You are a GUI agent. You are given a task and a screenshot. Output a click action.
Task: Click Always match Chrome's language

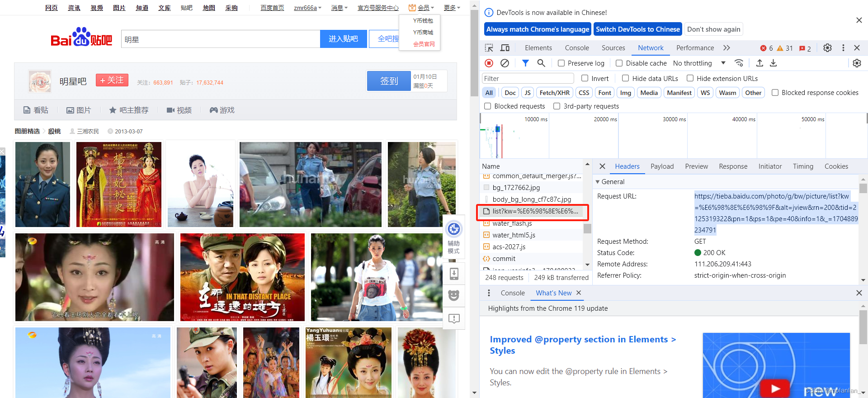click(538, 29)
